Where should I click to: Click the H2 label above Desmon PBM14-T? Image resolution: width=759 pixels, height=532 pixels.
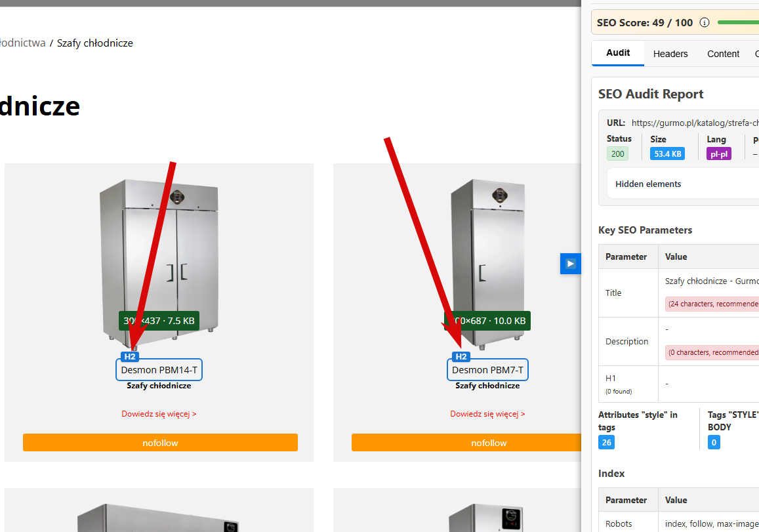tap(130, 357)
